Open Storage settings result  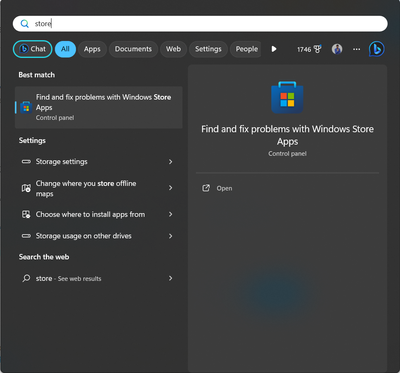99,162
